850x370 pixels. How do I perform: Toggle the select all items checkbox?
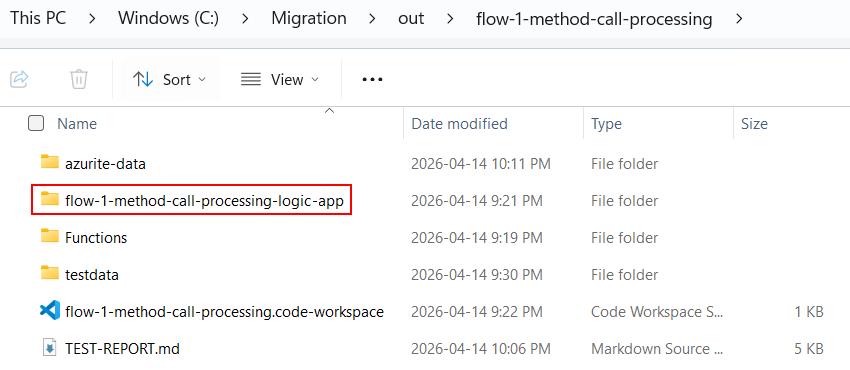[36, 124]
